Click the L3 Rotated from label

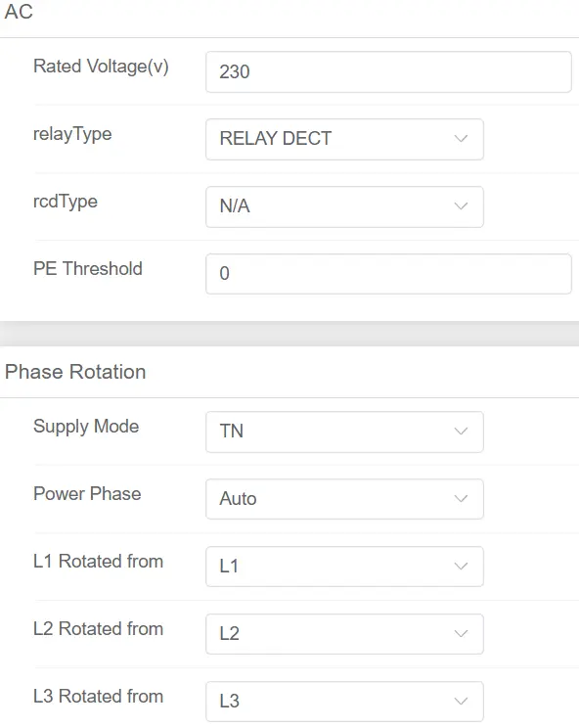click(99, 696)
